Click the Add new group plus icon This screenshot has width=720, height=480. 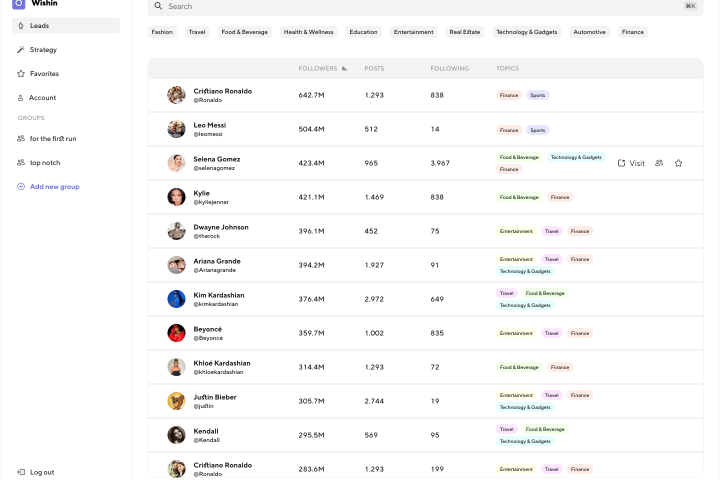click(x=21, y=186)
